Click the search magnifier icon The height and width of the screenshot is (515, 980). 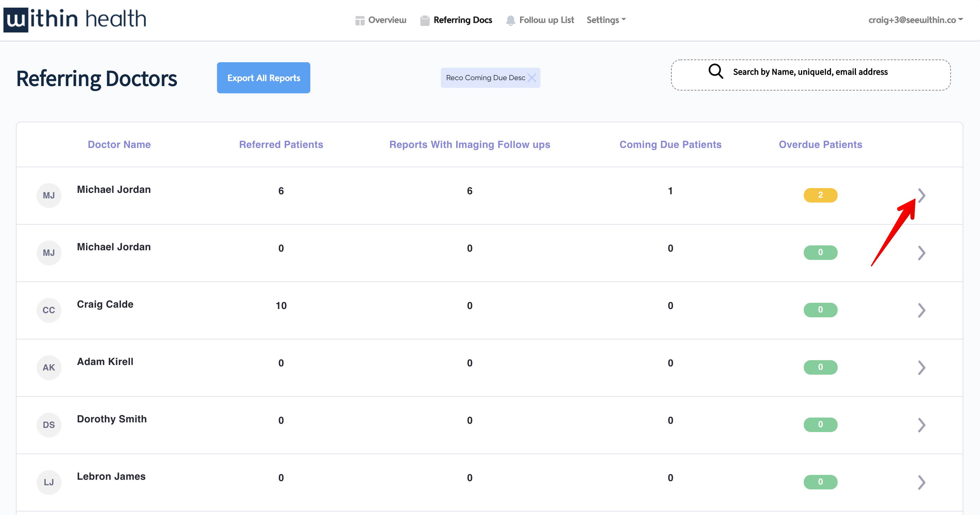tap(715, 71)
